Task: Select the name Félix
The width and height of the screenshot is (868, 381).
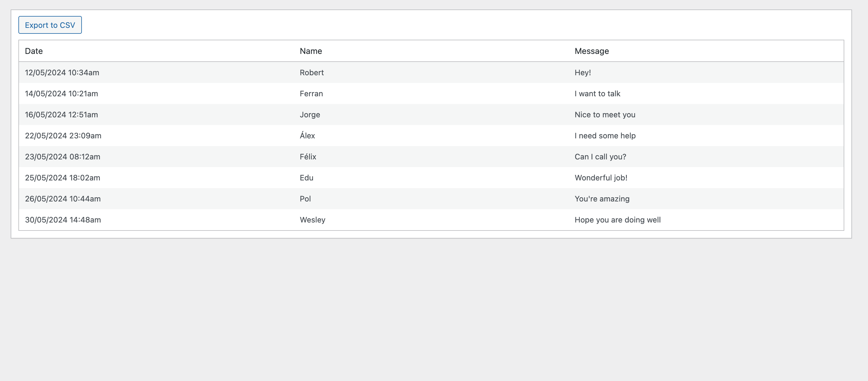Action: [308, 157]
